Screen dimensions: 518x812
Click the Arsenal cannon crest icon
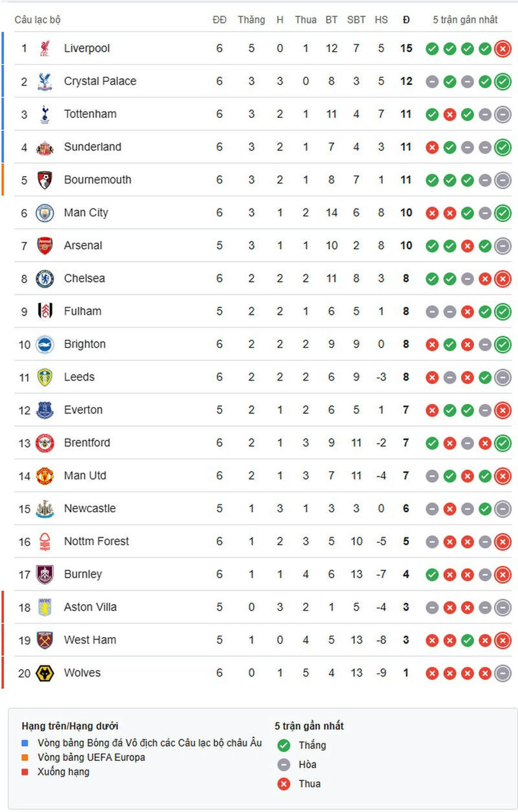coord(45,246)
